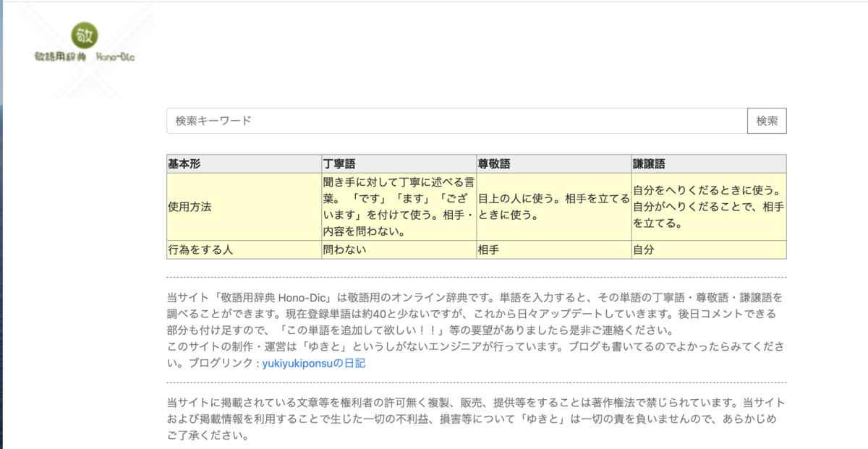The width and height of the screenshot is (868, 449).
Task: Click the 謙譲語 usage description cell
Action: pyautogui.click(x=707, y=205)
